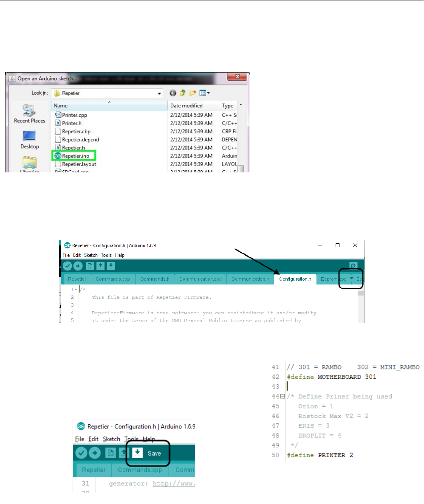Image resolution: width=424 pixels, height=504 pixels.
Task: Open Edit menu in window with Configuration.h tab
Action: coord(77,255)
